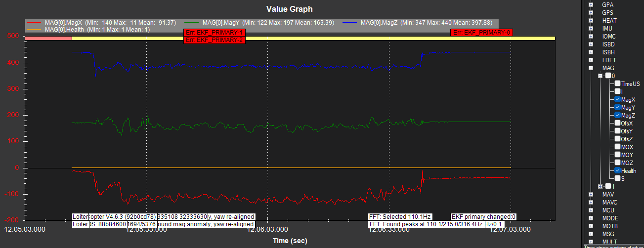Uncheck the MagX checkbox

click(617, 99)
